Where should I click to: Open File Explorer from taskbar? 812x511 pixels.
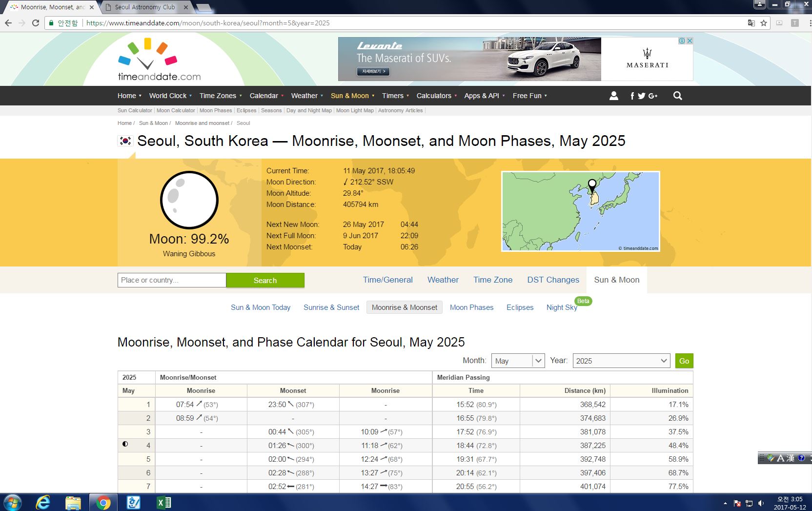(73, 502)
